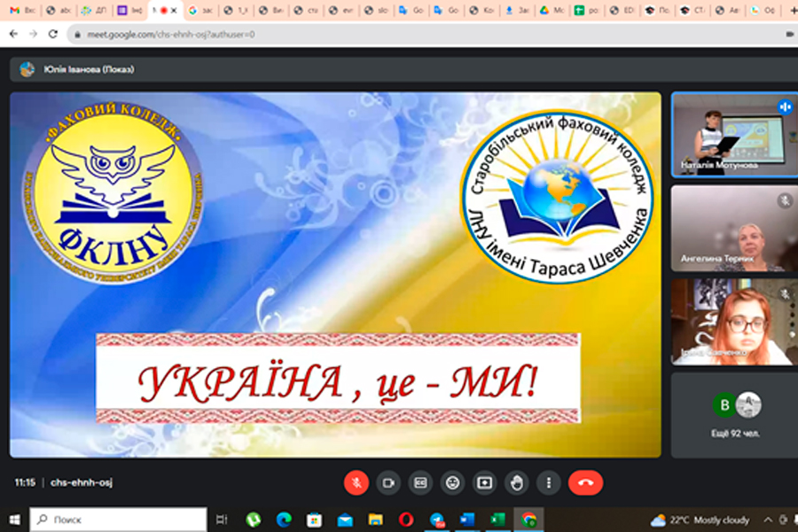Switch to the Google Drive tab
This screenshot has width=798, height=532.
[552, 10]
